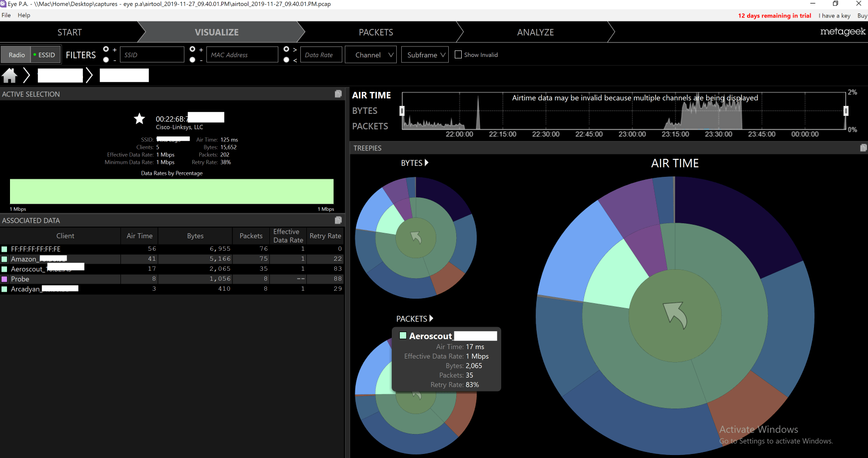This screenshot has width=868, height=458.
Task: Click the purple swatch next to Probe
Action: (4, 279)
